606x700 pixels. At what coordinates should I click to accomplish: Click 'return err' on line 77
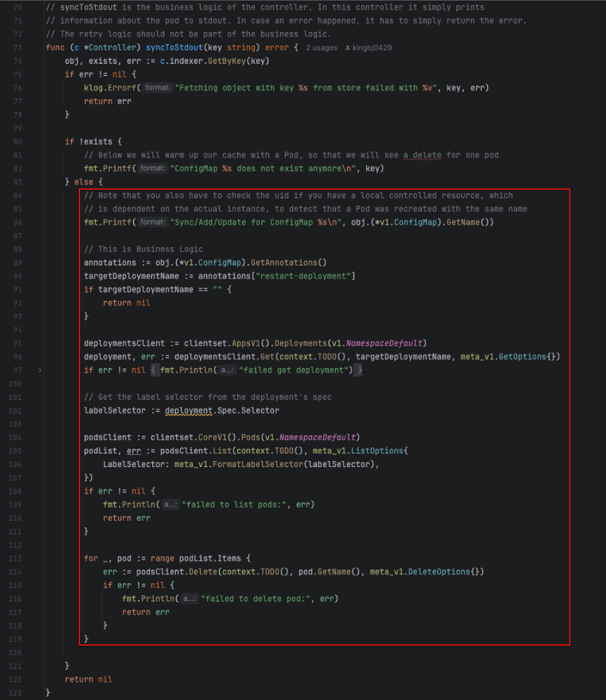107,101
